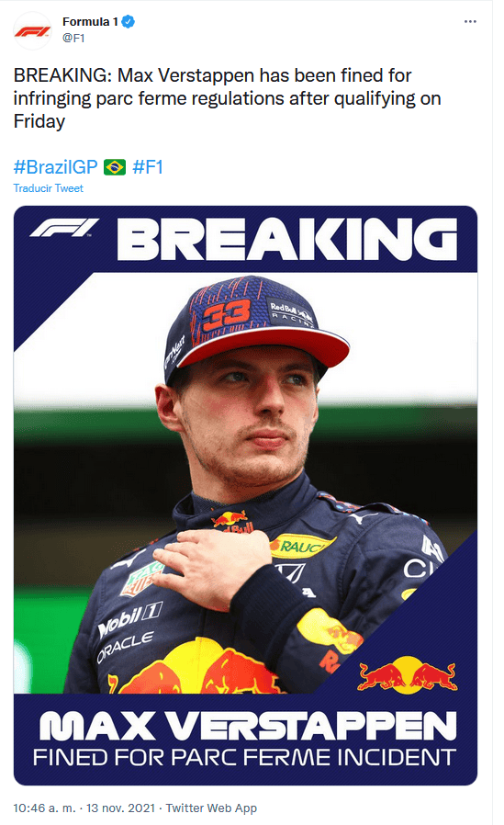Click the F1 profile avatar
The image size is (504, 825).
pyautogui.click(x=32, y=30)
